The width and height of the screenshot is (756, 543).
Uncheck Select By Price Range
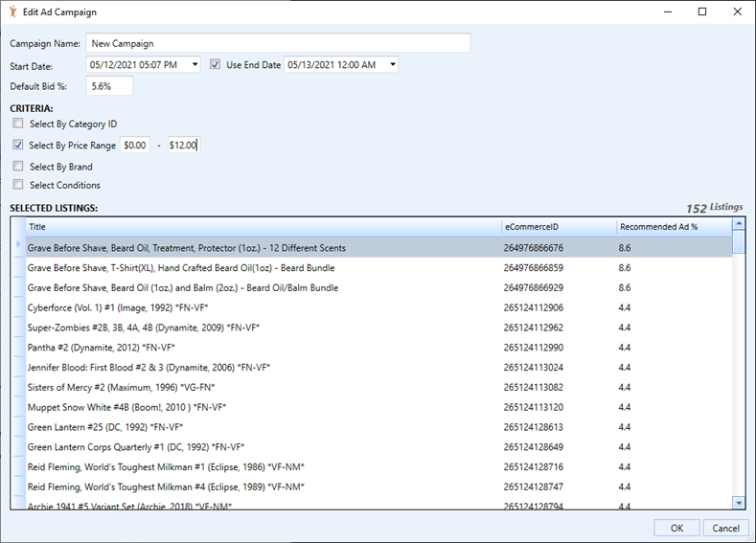pyautogui.click(x=18, y=146)
